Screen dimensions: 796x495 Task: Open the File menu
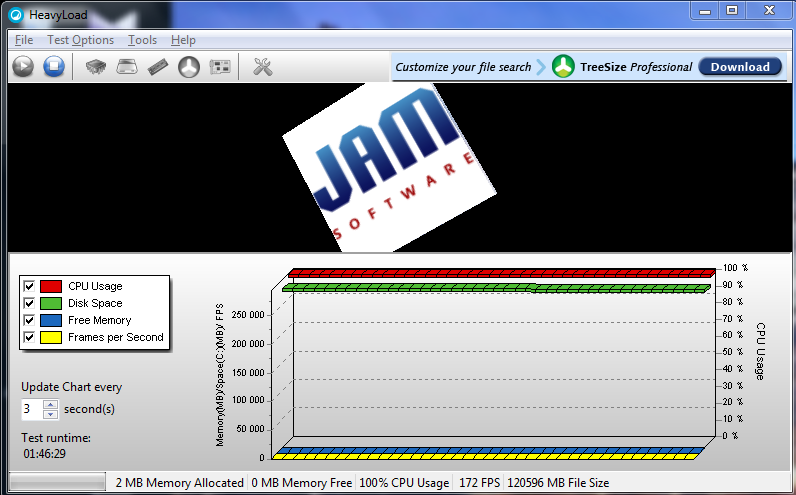(x=24, y=40)
